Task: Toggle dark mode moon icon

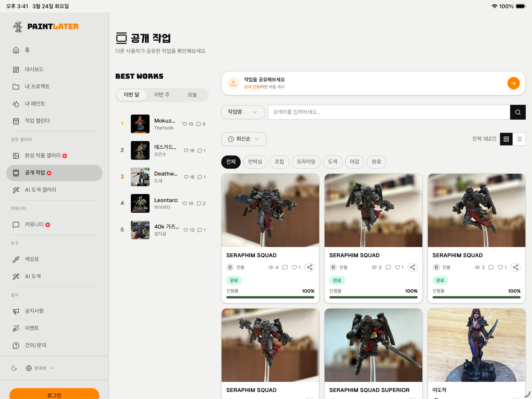Action: [x=14, y=368]
